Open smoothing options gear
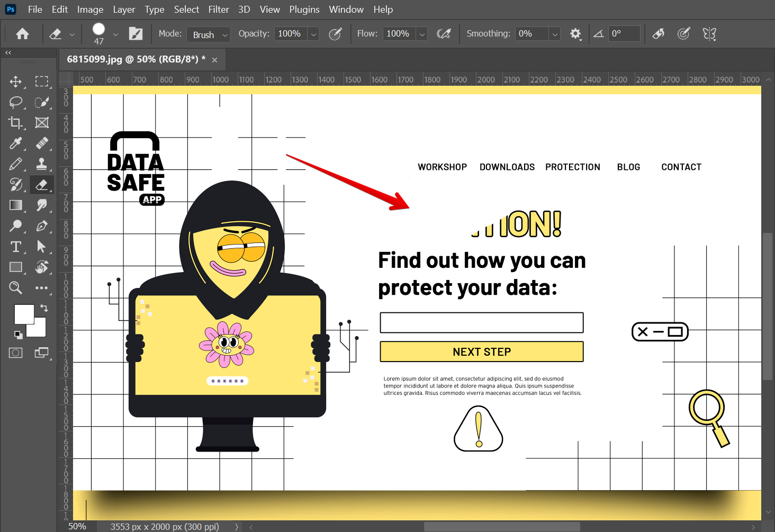This screenshot has height=532, width=775. (x=575, y=34)
